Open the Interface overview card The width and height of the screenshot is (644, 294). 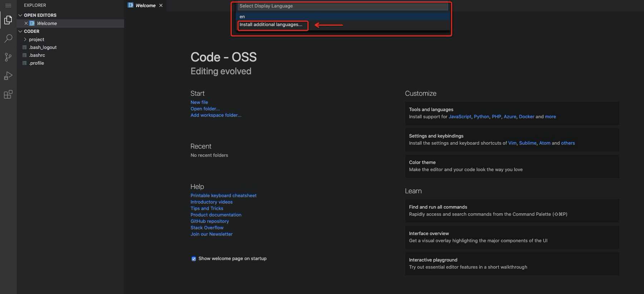click(x=512, y=237)
